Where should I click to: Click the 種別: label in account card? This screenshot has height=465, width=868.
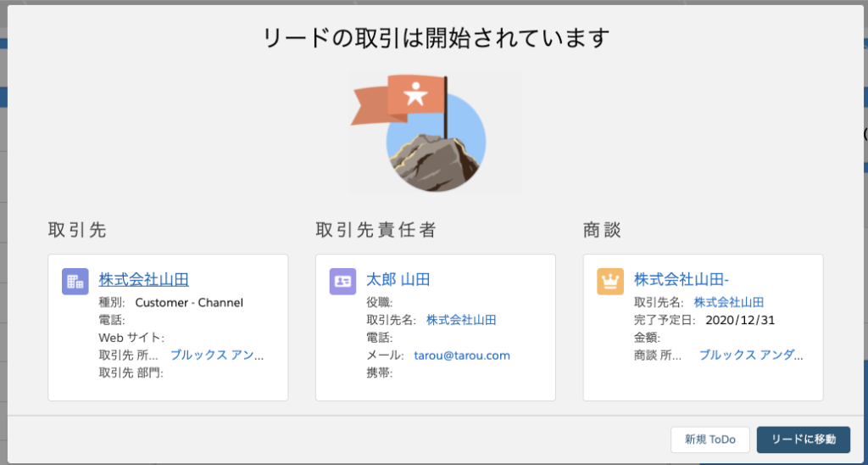tap(113, 303)
